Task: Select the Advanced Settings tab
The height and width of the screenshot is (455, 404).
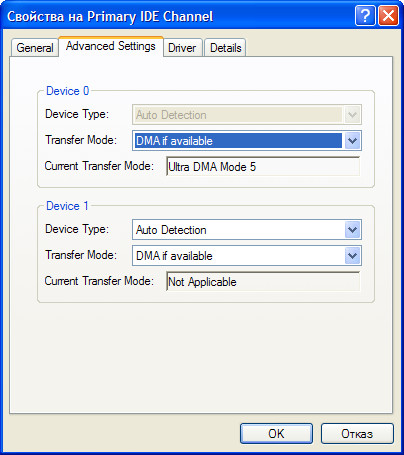Action: coord(111,46)
